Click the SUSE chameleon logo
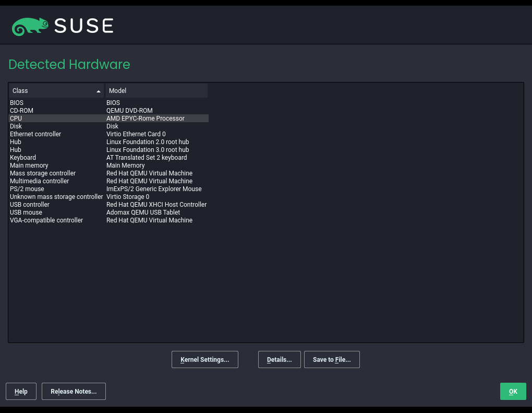532x413 pixels. coord(29,25)
